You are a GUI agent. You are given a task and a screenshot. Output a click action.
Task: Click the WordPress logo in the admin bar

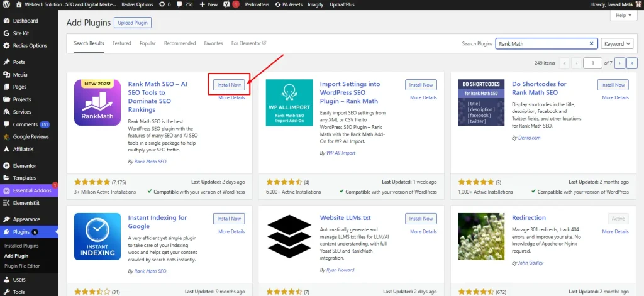[6, 4]
